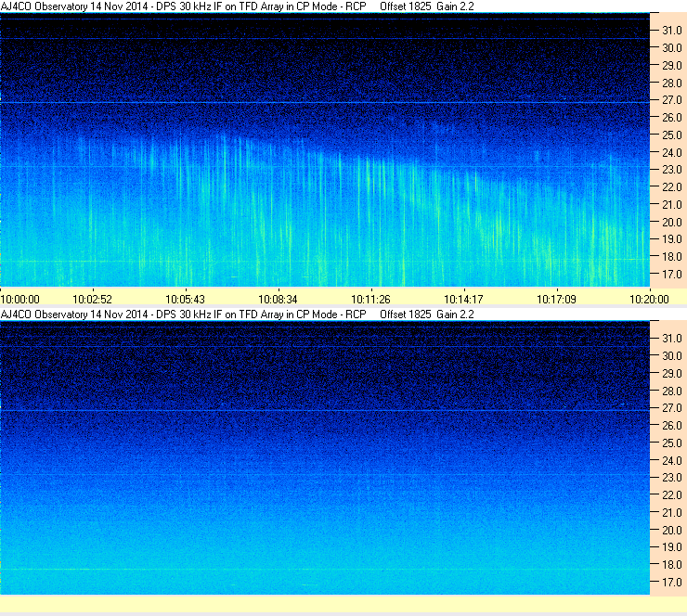687x616 pixels.
Task: Click the 19.0 frequency label on upper spectrogram
Action: click(x=672, y=239)
